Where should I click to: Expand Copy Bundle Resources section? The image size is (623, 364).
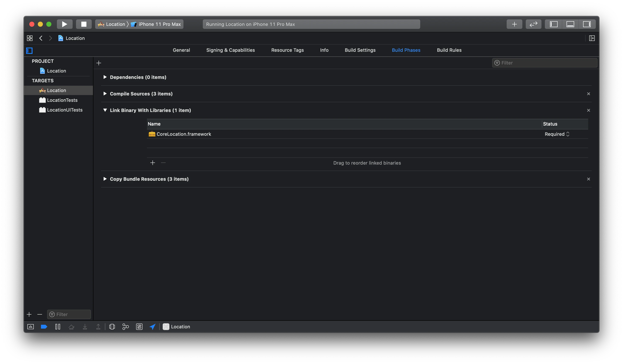pos(105,179)
